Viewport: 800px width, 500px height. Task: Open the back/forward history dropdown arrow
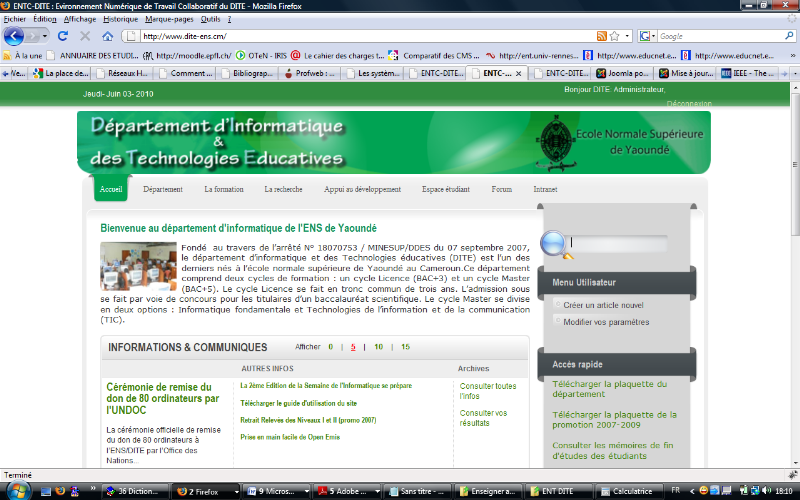pyautogui.click(x=46, y=36)
